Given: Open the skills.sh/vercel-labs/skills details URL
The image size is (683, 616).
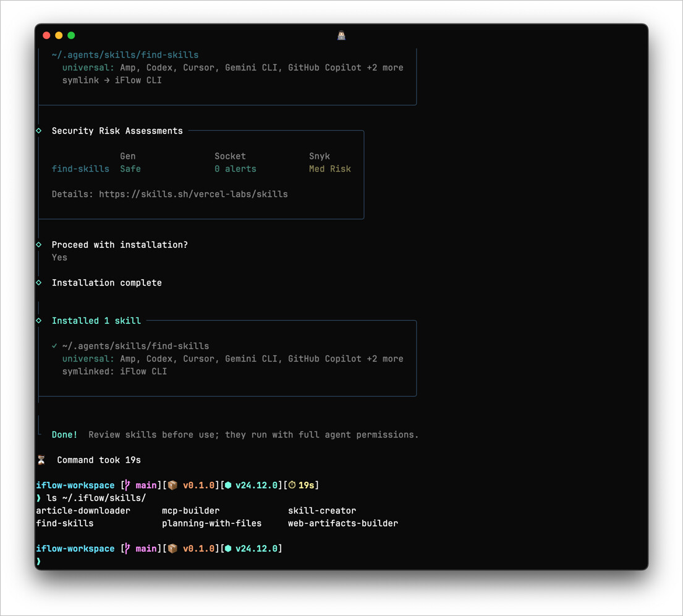Looking at the screenshot, I should pos(193,194).
